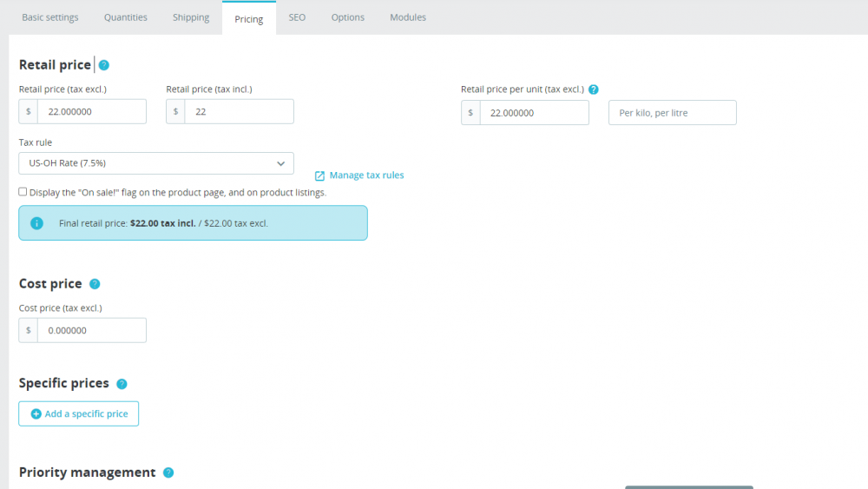Open the Tax rule dropdown

(156, 163)
